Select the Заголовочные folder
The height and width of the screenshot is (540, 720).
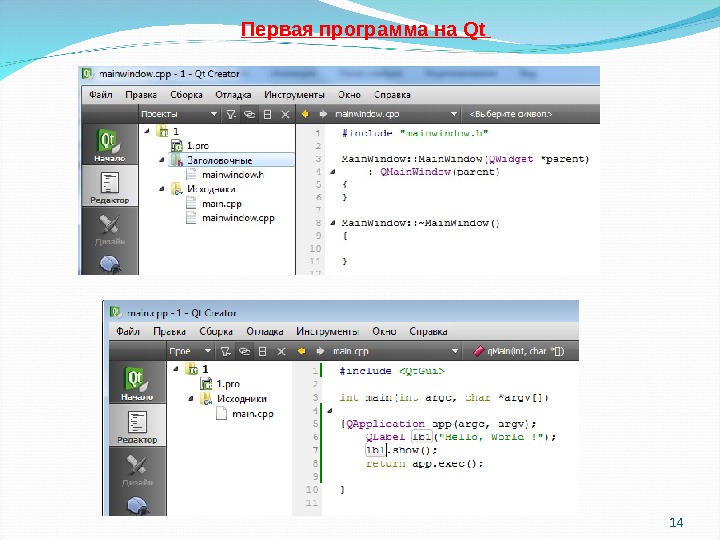pos(231,160)
